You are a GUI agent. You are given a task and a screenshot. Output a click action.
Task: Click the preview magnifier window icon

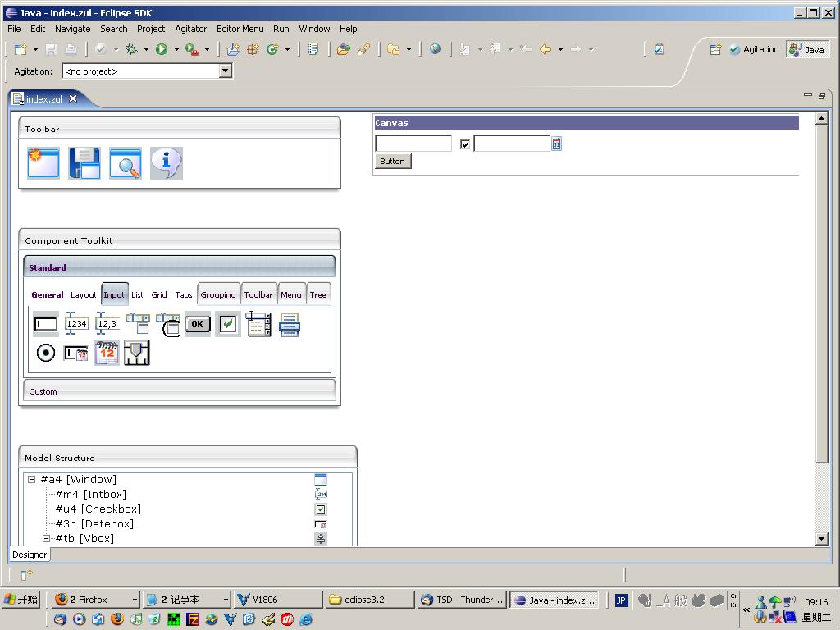click(x=126, y=163)
